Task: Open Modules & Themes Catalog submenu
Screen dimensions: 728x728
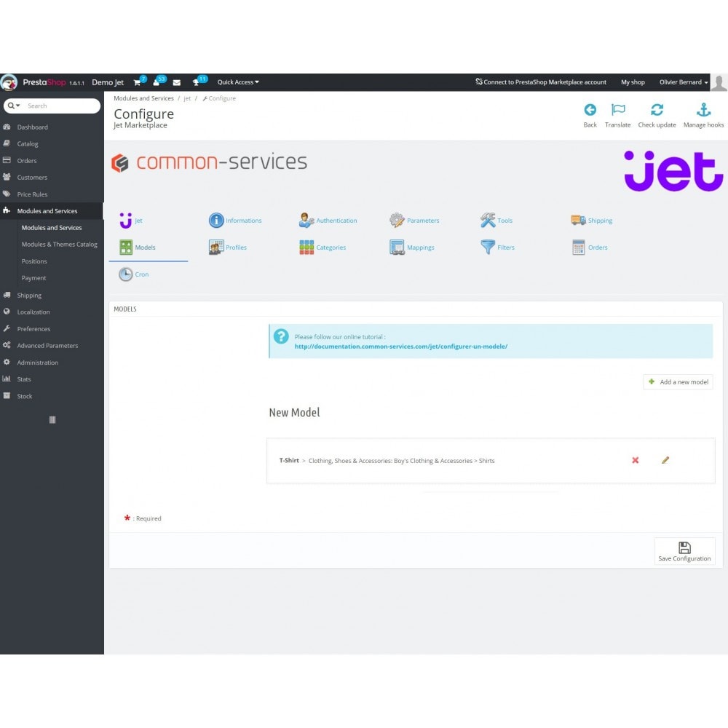Action: (x=60, y=245)
